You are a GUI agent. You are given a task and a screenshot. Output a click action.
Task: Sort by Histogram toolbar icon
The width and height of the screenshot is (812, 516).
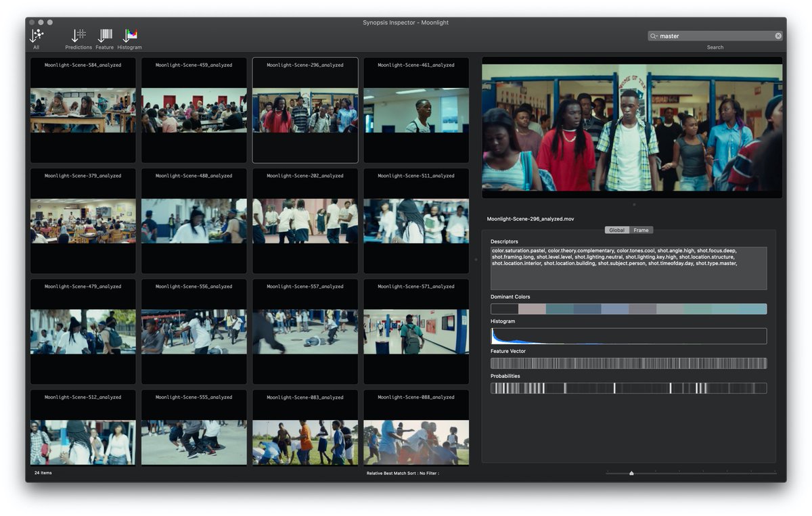coord(129,36)
